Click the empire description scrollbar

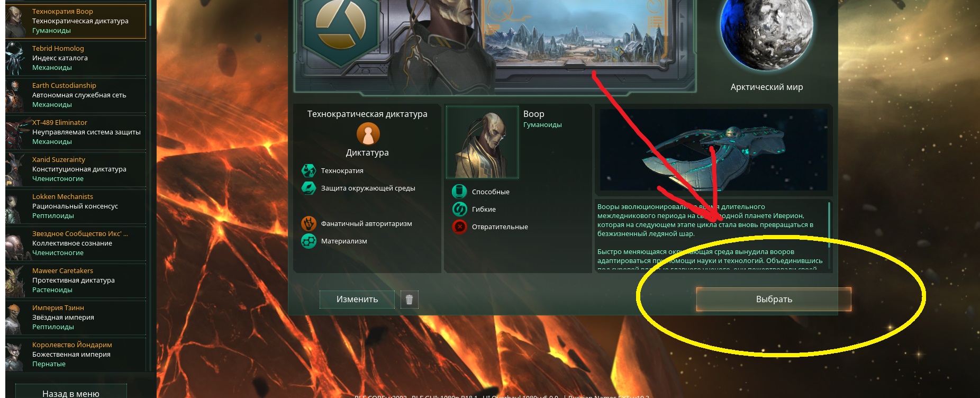(829, 236)
